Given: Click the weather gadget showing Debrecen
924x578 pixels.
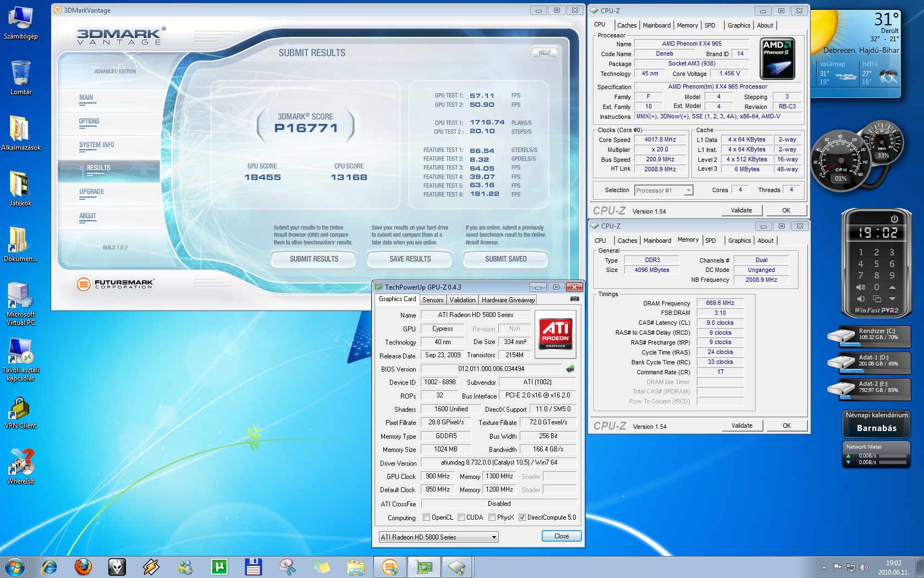Looking at the screenshot, I should 856,54.
